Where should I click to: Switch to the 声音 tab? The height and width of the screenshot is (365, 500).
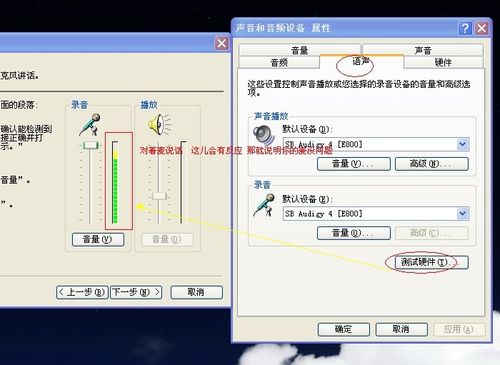point(423,50)
